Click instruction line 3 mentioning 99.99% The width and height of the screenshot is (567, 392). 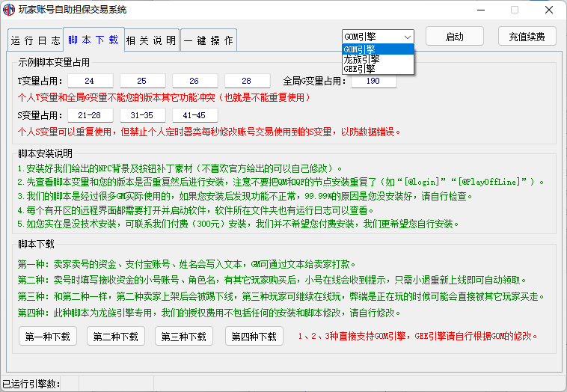point(245,196)
